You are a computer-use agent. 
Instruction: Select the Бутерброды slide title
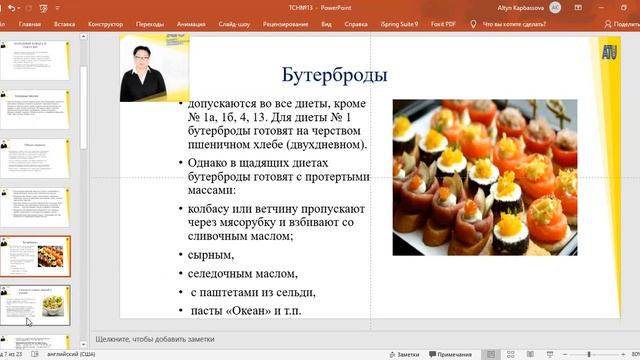point(334,75)
